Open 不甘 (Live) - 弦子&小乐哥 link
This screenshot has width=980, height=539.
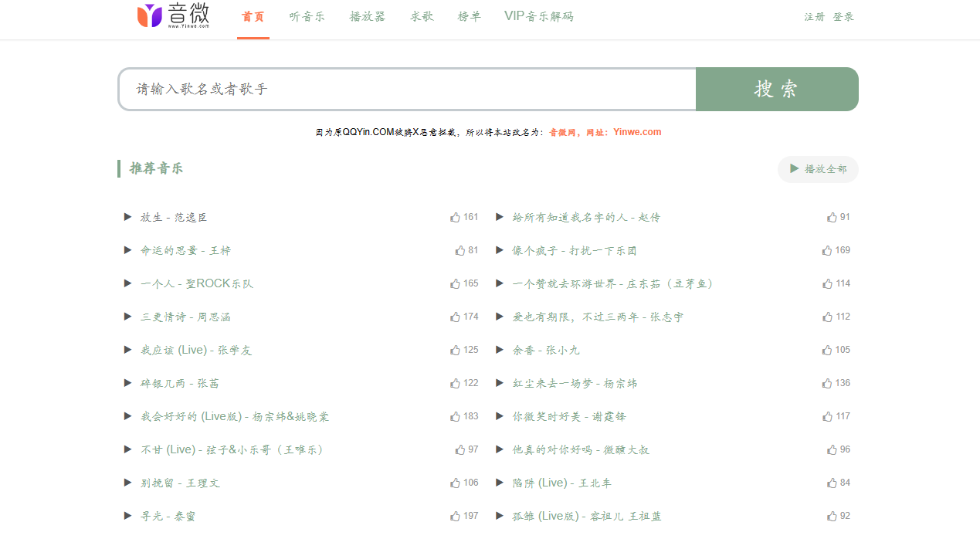point(232,449)
